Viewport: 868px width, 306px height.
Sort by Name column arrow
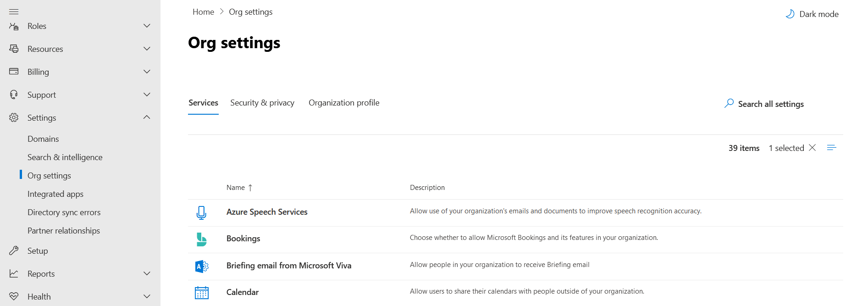click(250, 188)
